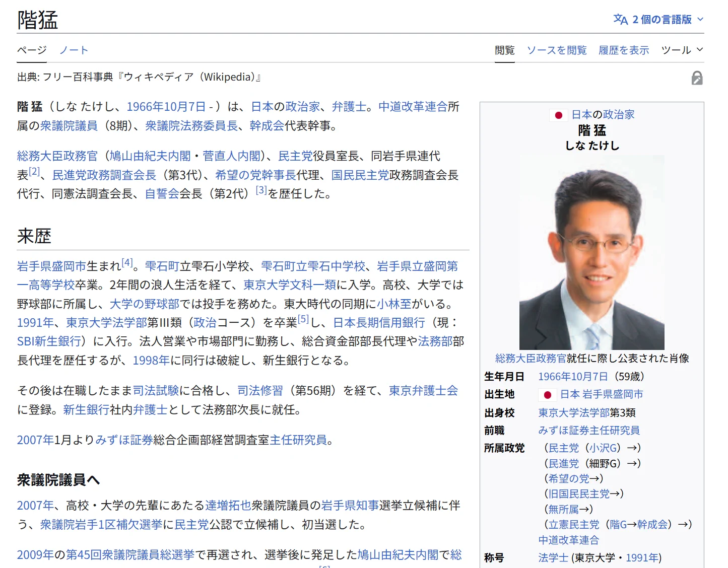The image size is (728, 568).
Task: Open the portrait photo of 階猛
Action: [x=591, y=252]
